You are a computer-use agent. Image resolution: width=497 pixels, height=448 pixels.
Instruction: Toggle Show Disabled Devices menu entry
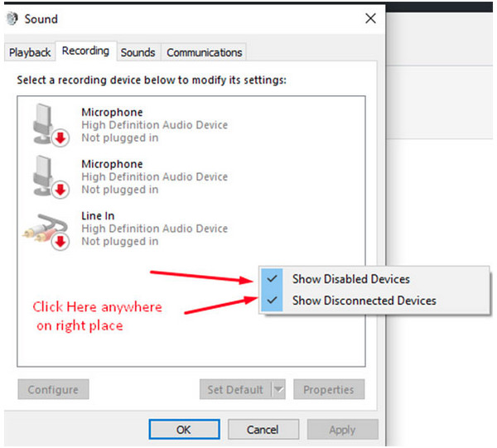coord(374,279)
